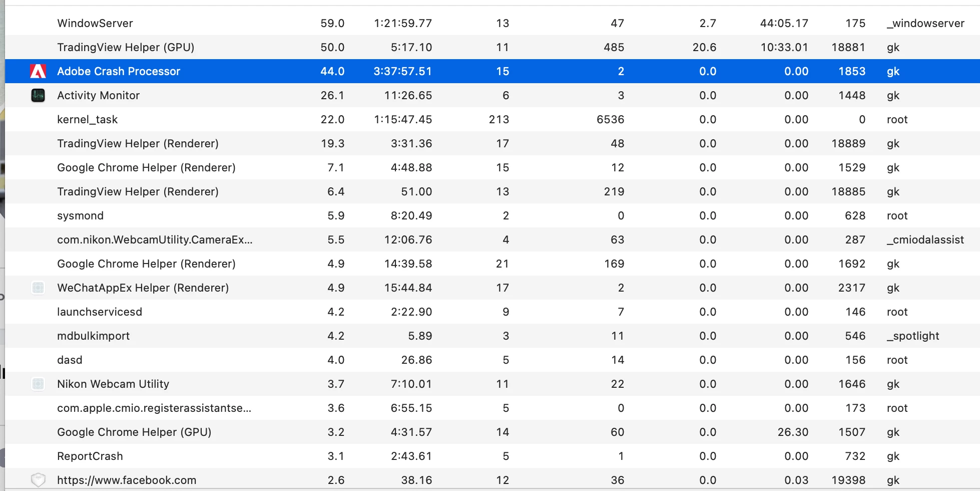Image resolution: width=980 pixels, height=491 pixels.
Task: Click GPU time 26.30 for Chrome GPU helper
Action: [793, 432]
